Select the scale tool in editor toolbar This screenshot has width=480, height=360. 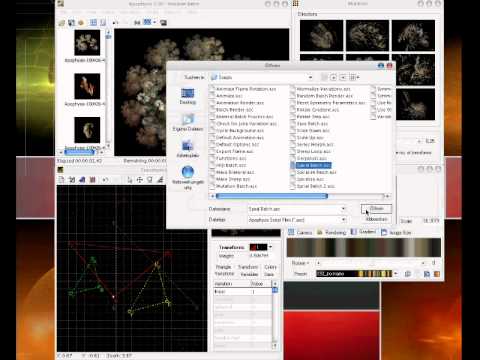coord(160,180)
